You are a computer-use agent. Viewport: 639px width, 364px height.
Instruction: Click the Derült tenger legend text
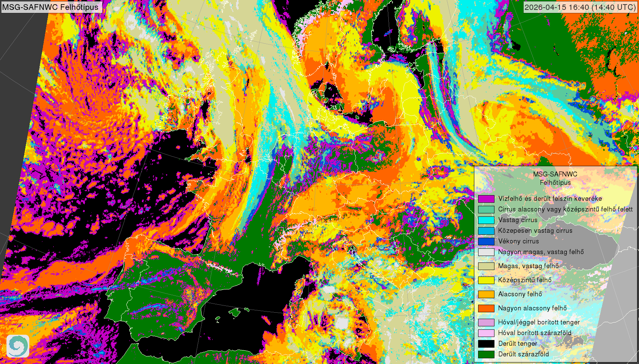coord(518,344)
